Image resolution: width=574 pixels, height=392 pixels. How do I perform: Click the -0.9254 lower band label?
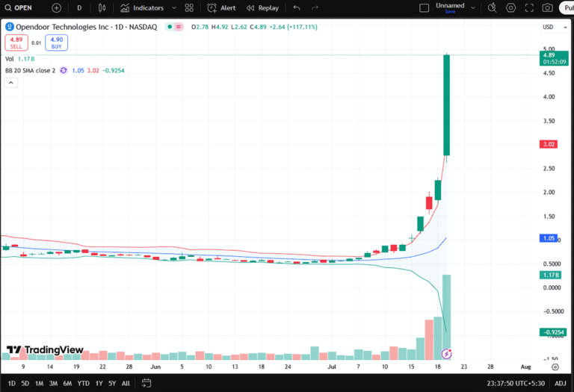pos(553,332)
